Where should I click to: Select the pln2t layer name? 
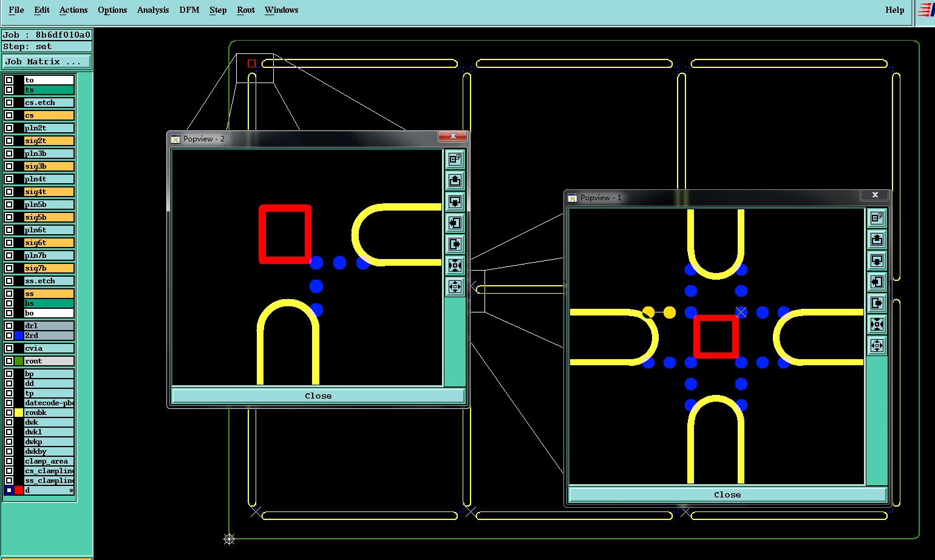[x=49, y=128]
